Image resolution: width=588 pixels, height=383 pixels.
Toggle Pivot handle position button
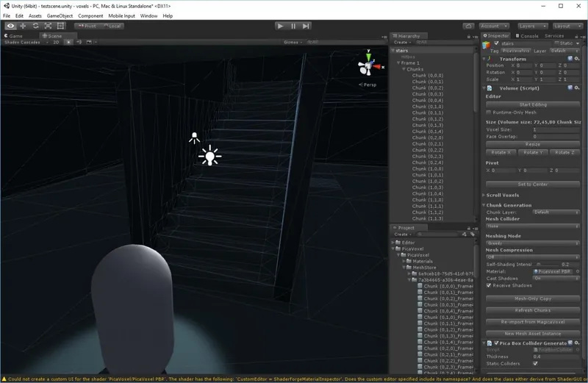coord(87,26)
